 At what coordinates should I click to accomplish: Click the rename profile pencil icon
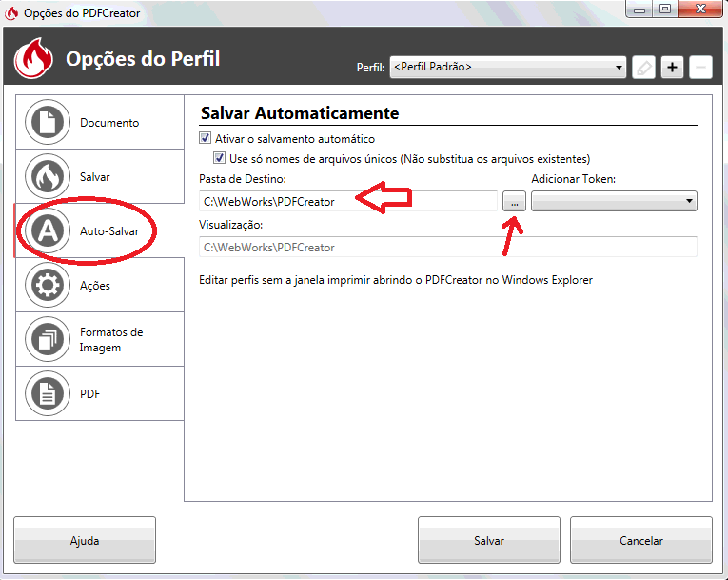click(x=643, y=68)
